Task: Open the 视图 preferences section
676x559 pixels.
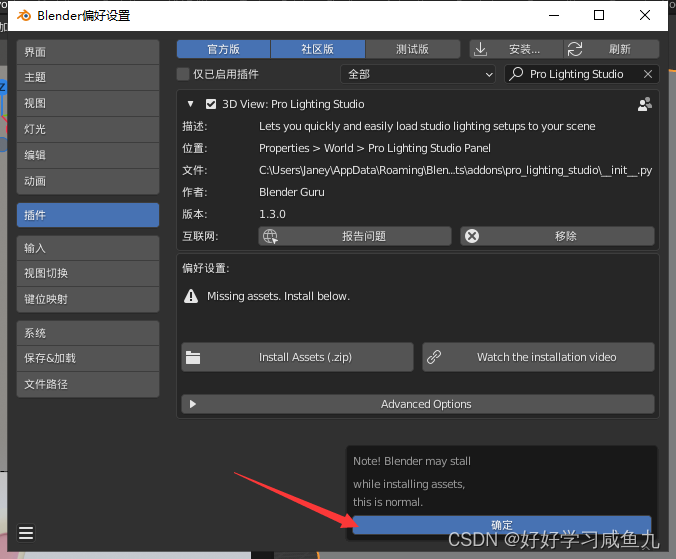Action: coord(88,103)
